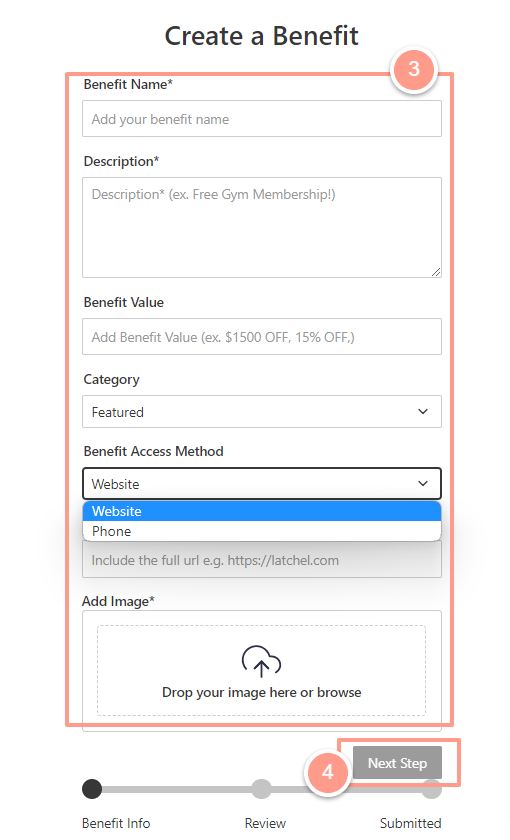Select the Review progress step dot
The width and height of the screenshot is (510, 840).
(x=261, y=789)
